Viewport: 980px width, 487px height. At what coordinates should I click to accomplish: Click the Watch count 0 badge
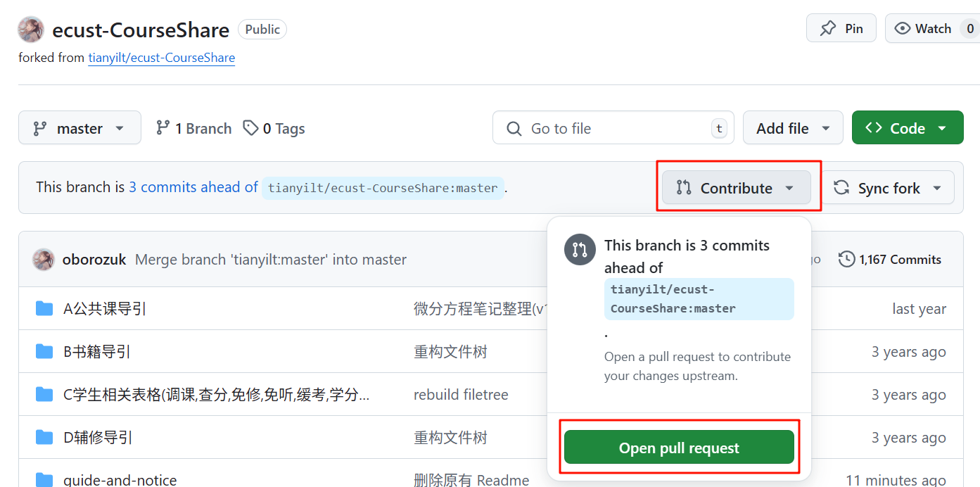tap(970, 29)
